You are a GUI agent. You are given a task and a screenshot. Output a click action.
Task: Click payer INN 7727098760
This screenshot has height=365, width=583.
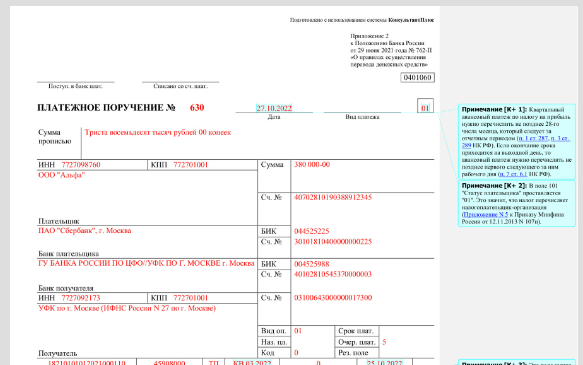[81, 165]
